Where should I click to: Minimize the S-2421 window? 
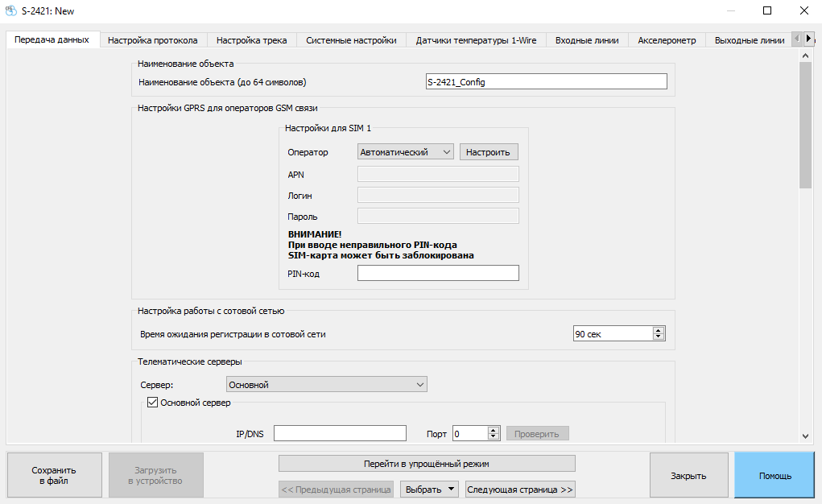731,10
